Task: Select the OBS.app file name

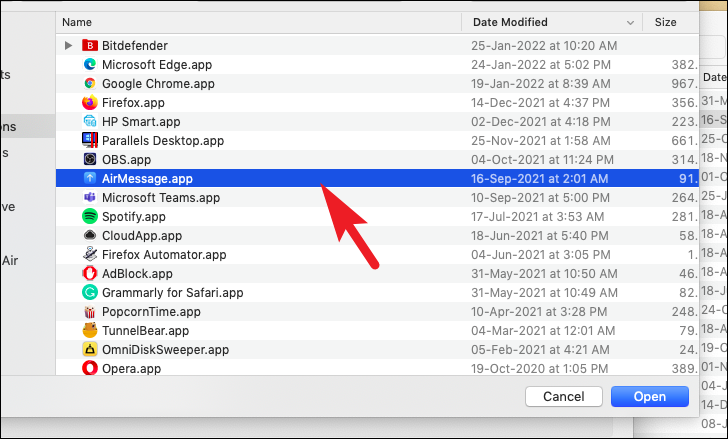Action: pos(126,160)
